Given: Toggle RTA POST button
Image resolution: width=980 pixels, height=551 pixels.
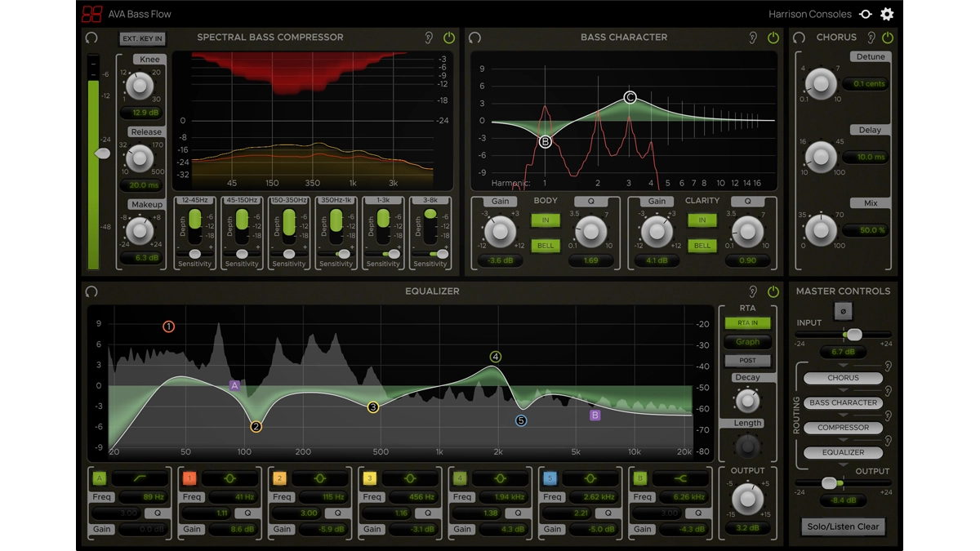Looking at the screenshot, I should tap(747, 360).
